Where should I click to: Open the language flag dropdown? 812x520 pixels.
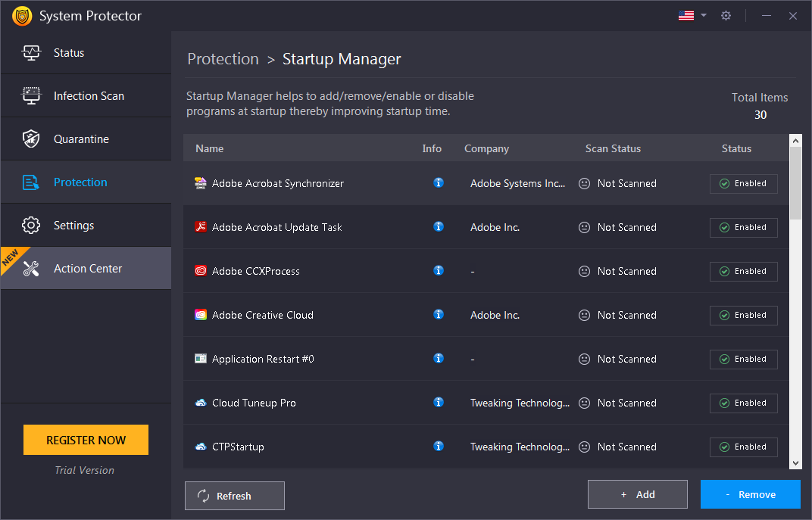pos(692,14)
